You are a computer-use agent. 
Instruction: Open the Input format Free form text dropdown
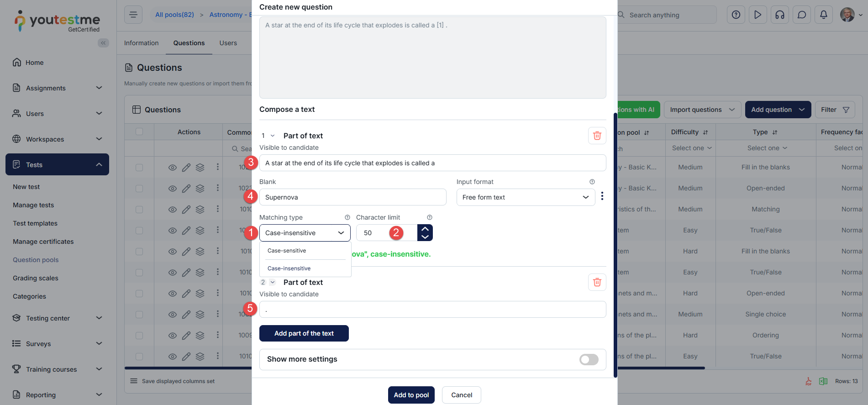tap(525, 197)
